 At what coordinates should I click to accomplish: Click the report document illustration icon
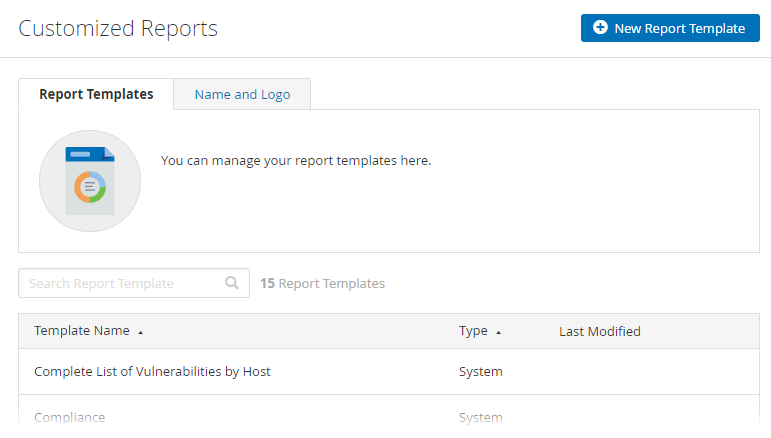90,181
